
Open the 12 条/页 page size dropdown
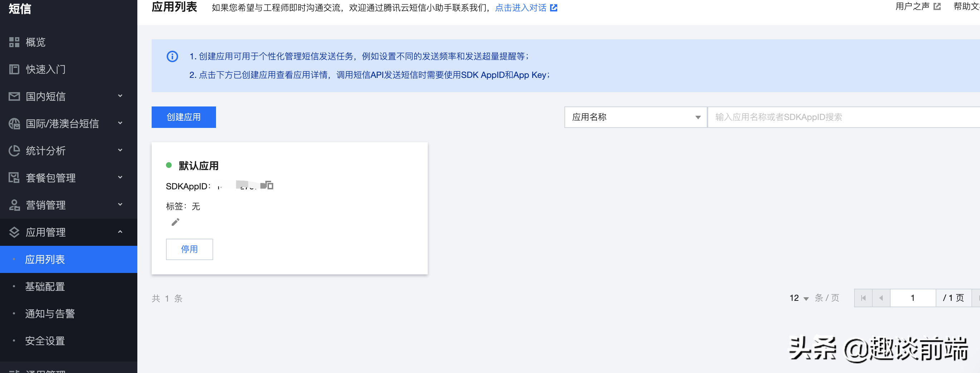click(799, 298)
